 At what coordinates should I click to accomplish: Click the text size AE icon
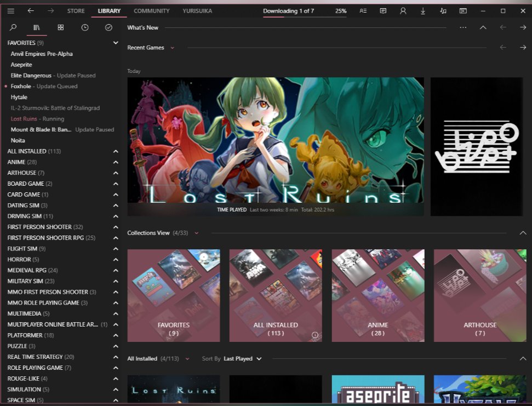click(363, 11)
